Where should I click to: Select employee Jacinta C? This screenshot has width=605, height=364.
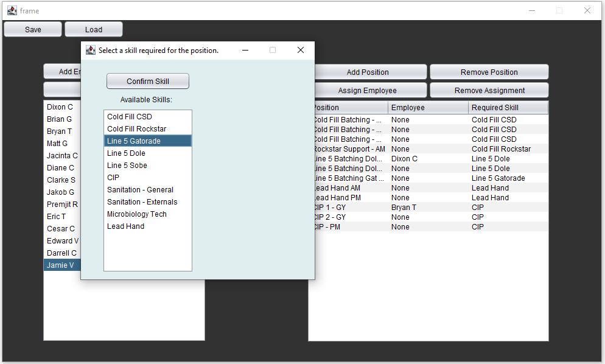[62, 156]
